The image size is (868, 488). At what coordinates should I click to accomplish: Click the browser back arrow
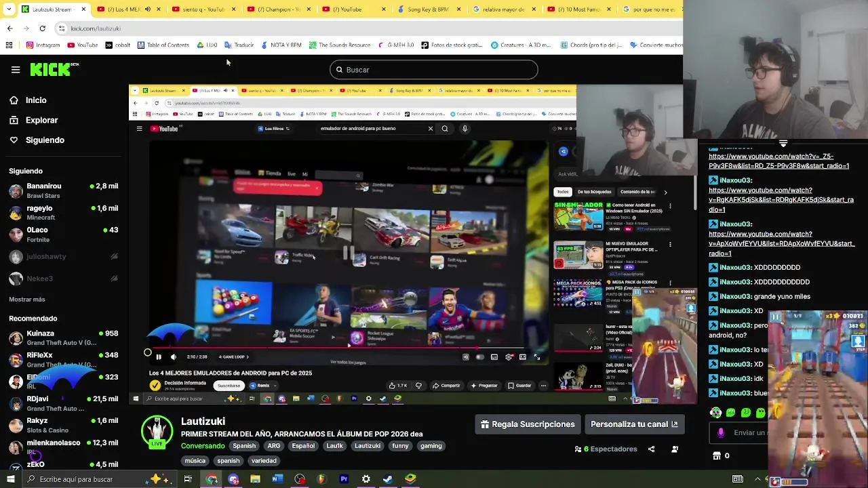[9, 28]
